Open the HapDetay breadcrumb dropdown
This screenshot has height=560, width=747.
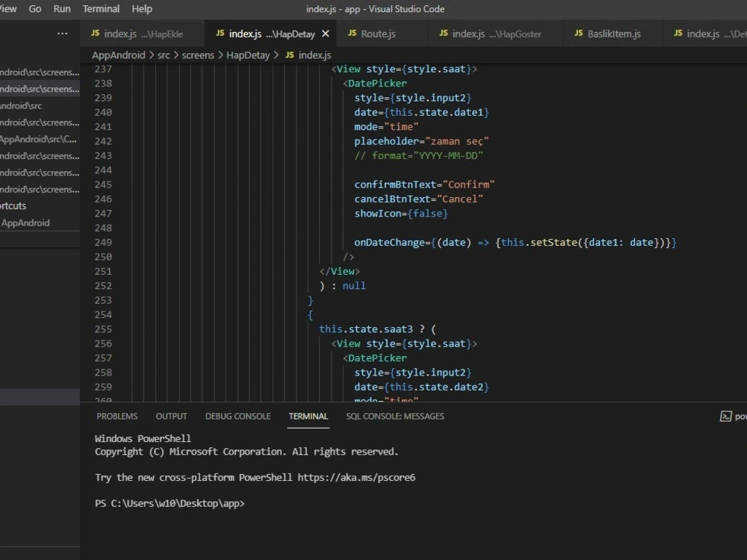tap(249, 55)
